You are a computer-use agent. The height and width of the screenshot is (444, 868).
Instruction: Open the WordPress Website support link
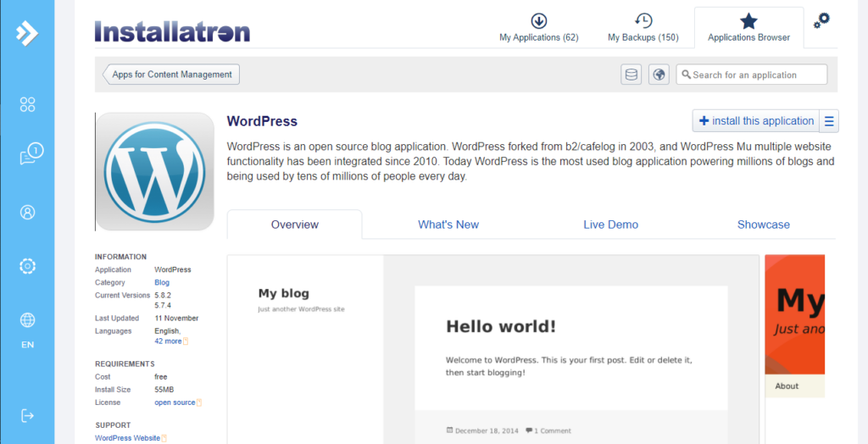pos(127,438)
